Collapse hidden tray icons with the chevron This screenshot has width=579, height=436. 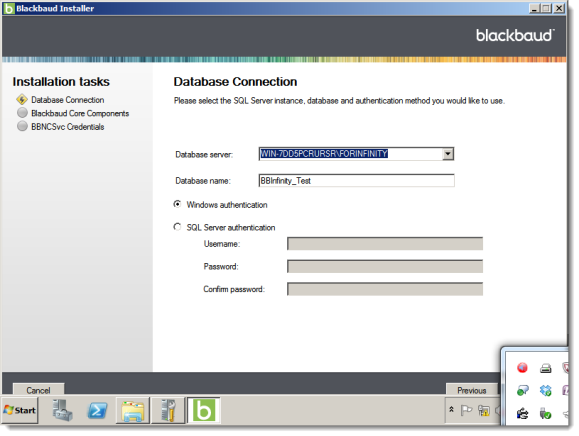(451, 409)
